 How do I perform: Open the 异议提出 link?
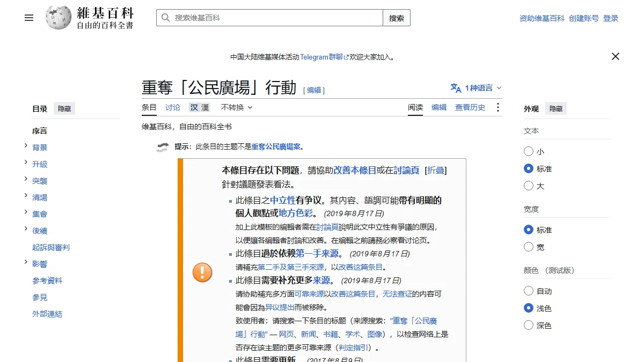coord(280,307)
